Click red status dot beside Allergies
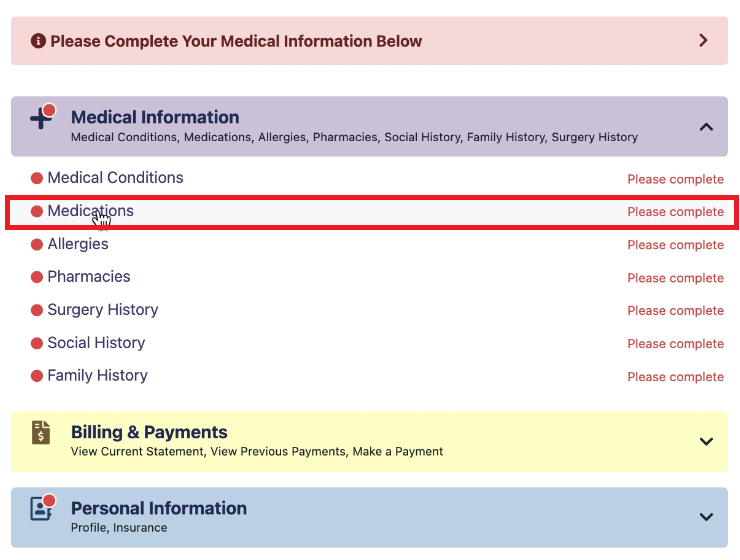 37,245
